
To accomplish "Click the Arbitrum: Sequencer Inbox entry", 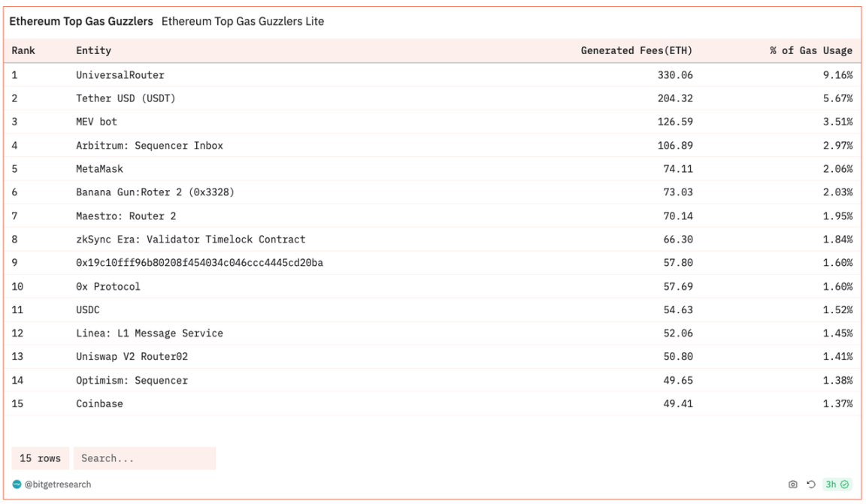I will (150, 146).
